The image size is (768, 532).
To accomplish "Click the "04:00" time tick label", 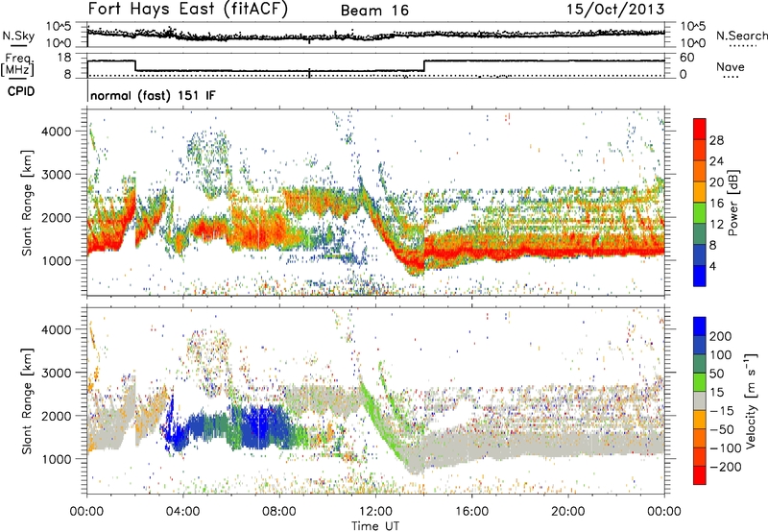I will pyautogui.click(x=183, y=512).
